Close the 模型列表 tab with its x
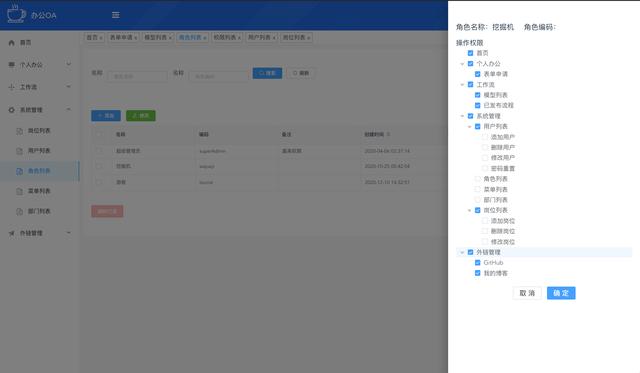The image size is (640, 373). pyautogui.click(x=170, y=38)
